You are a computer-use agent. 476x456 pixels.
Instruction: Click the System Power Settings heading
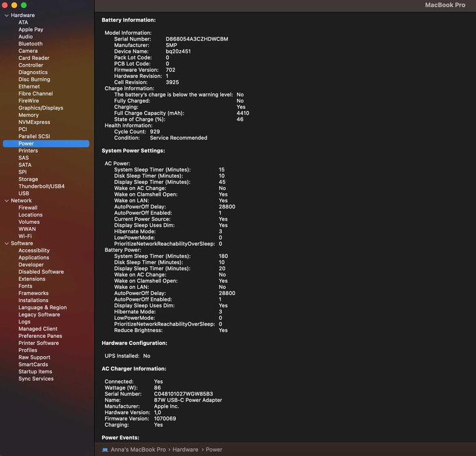(133, 151)
